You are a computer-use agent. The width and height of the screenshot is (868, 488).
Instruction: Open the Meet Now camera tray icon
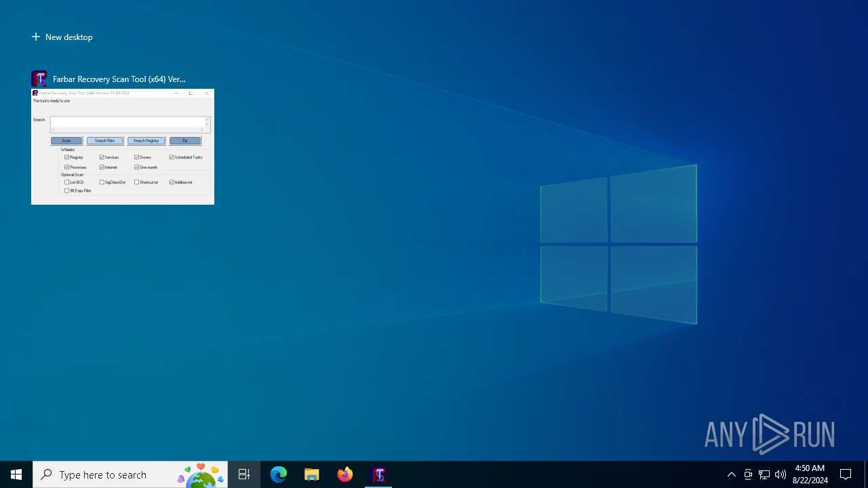[x=748, y=474]
